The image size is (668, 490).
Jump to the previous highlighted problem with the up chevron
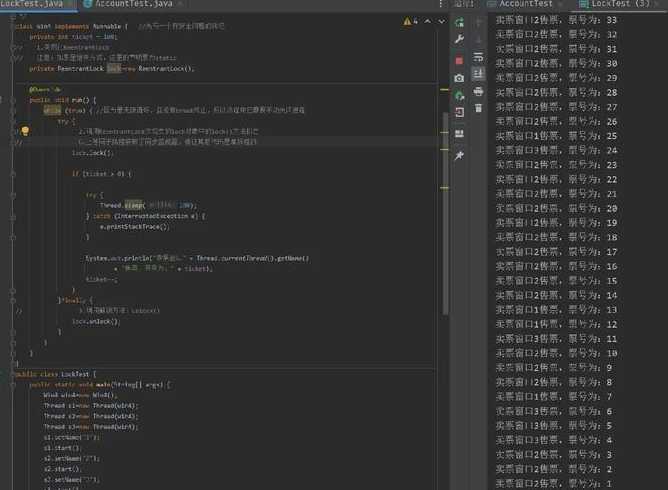coord(428,21)
